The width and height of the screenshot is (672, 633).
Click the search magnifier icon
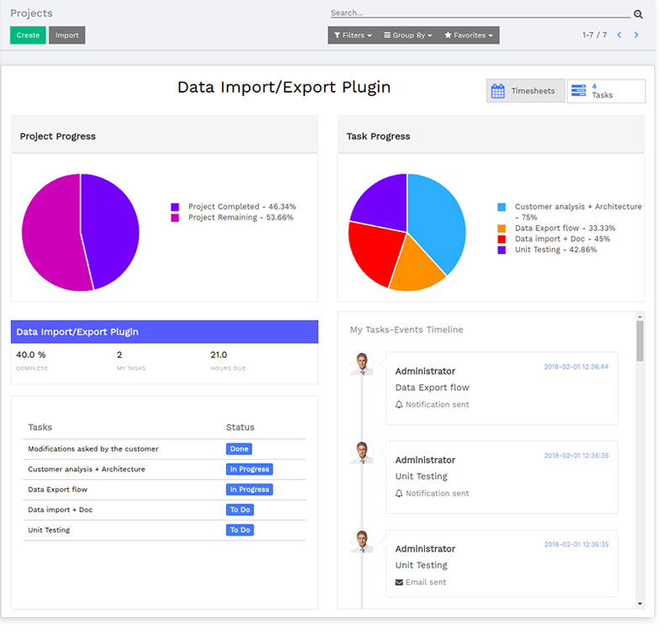pos(638,14)
